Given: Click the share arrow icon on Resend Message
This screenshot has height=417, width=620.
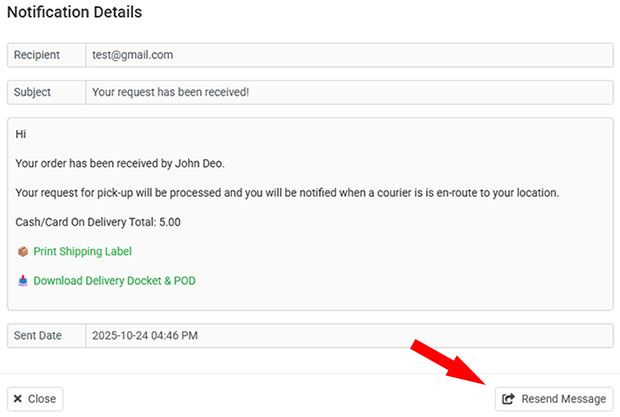Looking at the screenshot, I should click(508, 399).
